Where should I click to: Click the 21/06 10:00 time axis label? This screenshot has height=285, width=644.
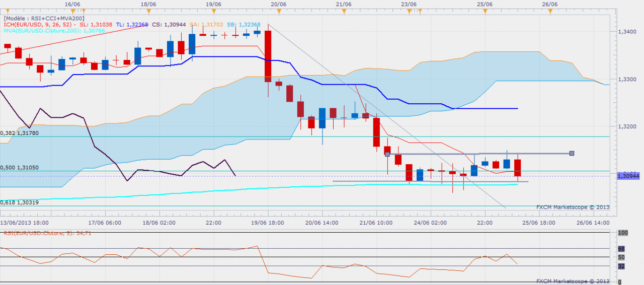pyautogui.click(x=377, y=222)
